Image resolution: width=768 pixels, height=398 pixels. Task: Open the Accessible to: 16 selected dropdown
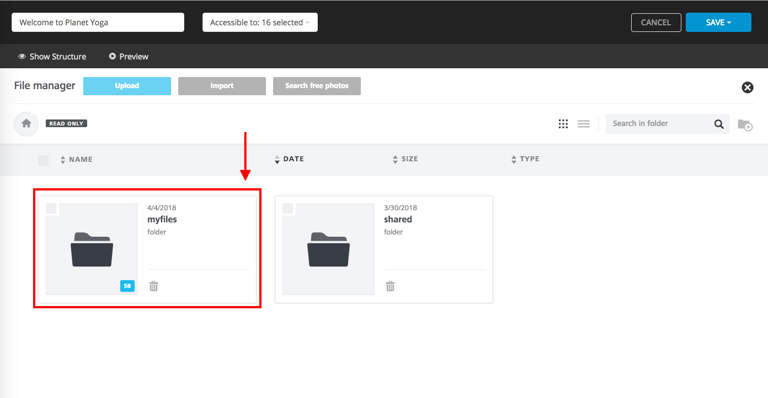click(x=260, y=23)
